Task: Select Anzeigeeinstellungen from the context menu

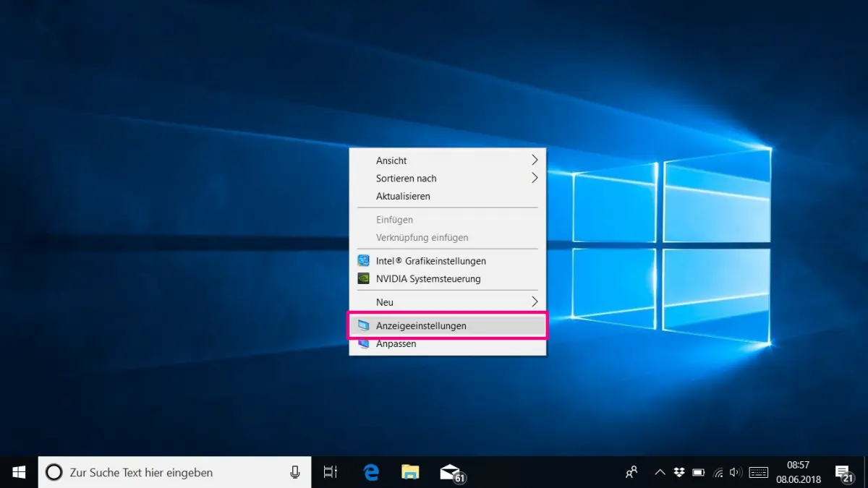Action: coord(421,326)
